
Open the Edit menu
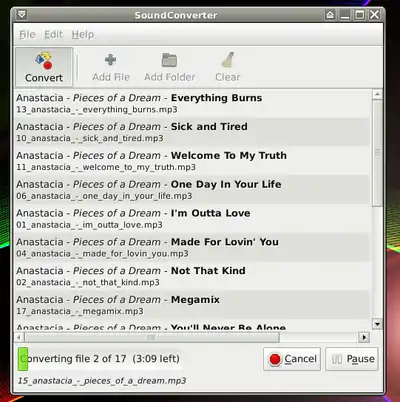53,34
